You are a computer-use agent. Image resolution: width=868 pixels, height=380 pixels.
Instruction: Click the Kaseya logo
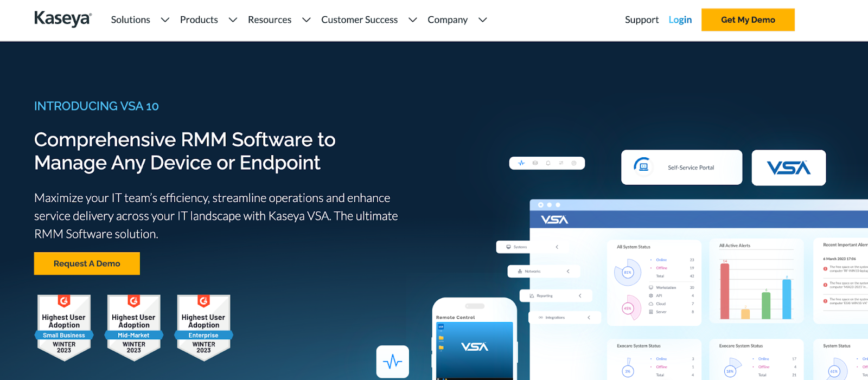click(x=63, y=20)
